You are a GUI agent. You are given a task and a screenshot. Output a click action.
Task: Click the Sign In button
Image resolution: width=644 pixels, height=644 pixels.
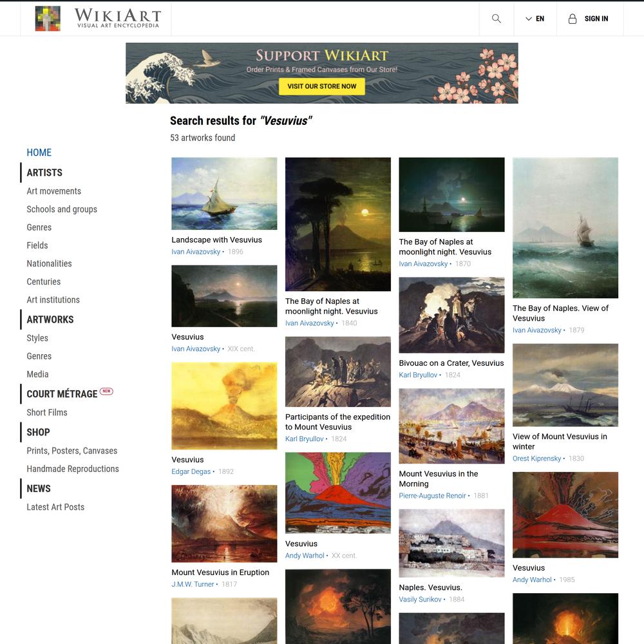588,19
